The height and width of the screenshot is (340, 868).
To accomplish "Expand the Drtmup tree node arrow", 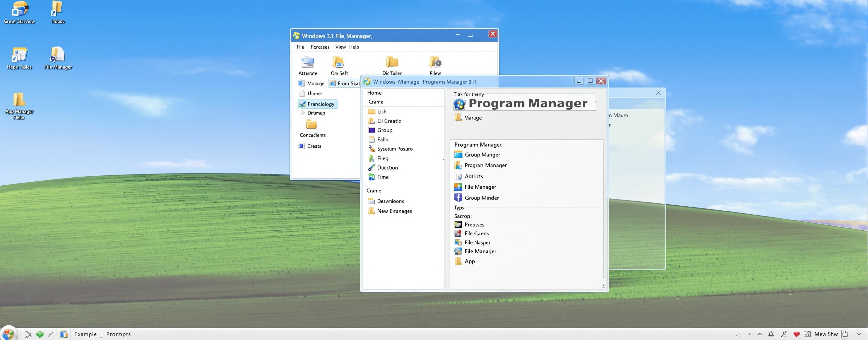I will pos(303,113).
